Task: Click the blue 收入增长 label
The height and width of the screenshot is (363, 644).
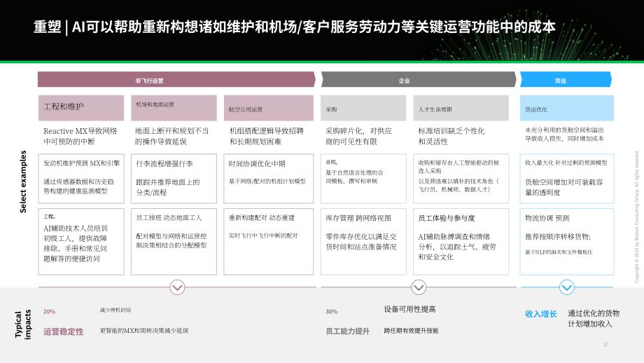Action: coord(541,314)
